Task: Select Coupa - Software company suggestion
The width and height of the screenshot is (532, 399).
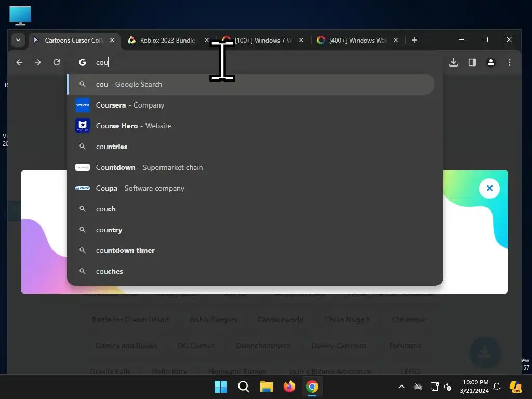Action: click(251, 188)
